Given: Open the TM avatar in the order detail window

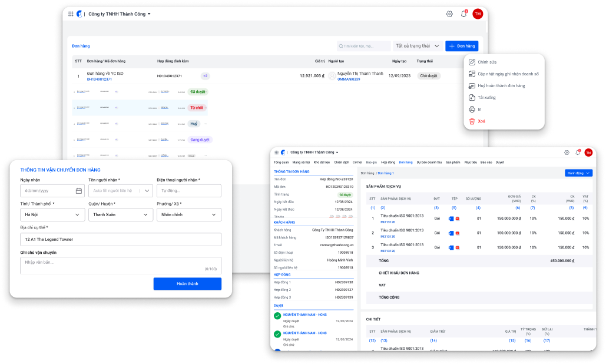Looking at the screenshot, I should 588,153.
